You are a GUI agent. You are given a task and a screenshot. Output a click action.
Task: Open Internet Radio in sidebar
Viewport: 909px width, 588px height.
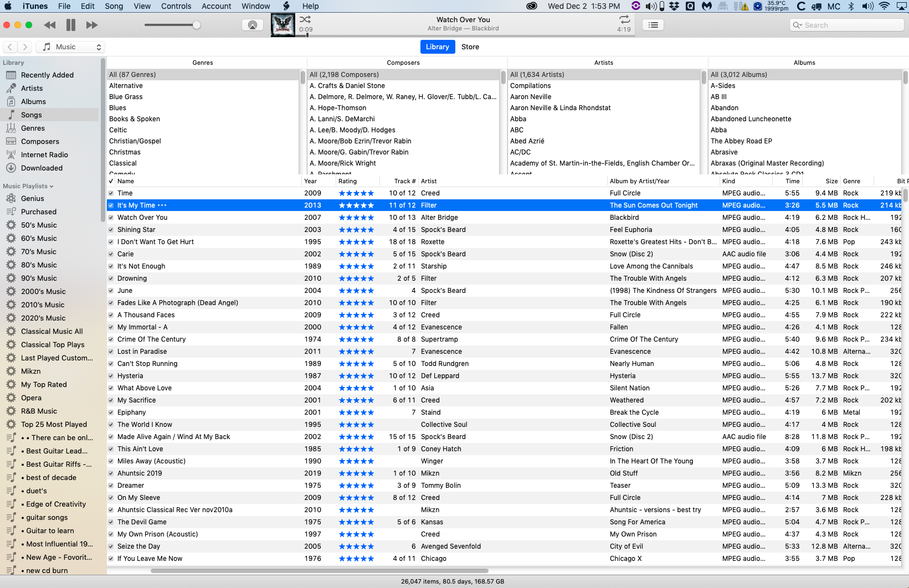click(45, 155)
